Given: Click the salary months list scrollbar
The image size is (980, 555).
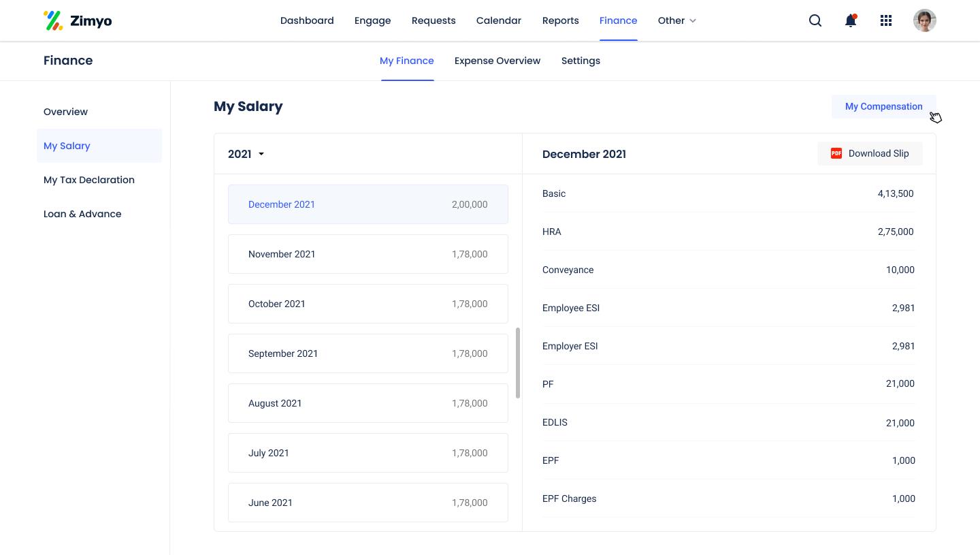Looking at the screenshot, I should click(x=518, y=363).
